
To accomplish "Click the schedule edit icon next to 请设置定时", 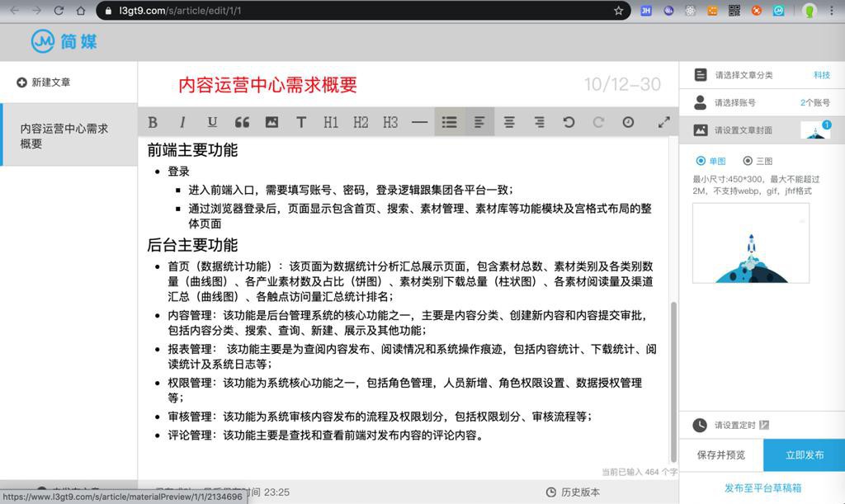I will 764,425.
